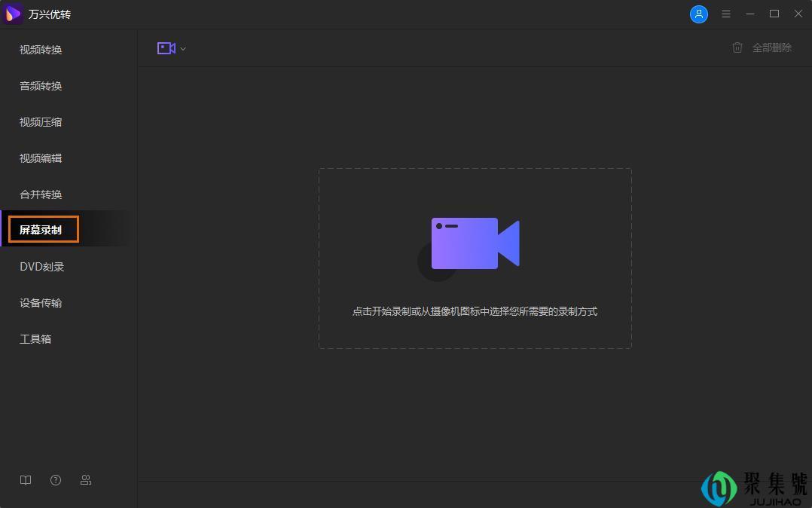The image size is (812, 508).
Task: Open the community sharing icon at bottom left
Action: point(85,480)
